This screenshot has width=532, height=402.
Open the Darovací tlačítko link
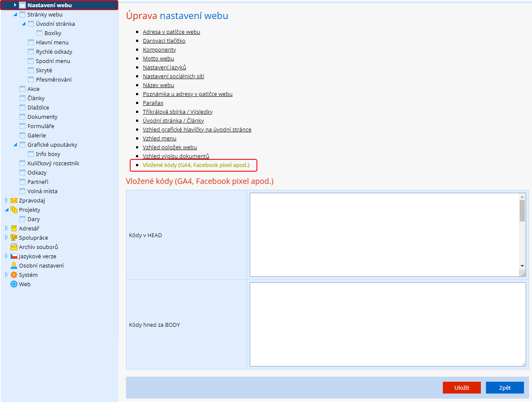point(164,41)
